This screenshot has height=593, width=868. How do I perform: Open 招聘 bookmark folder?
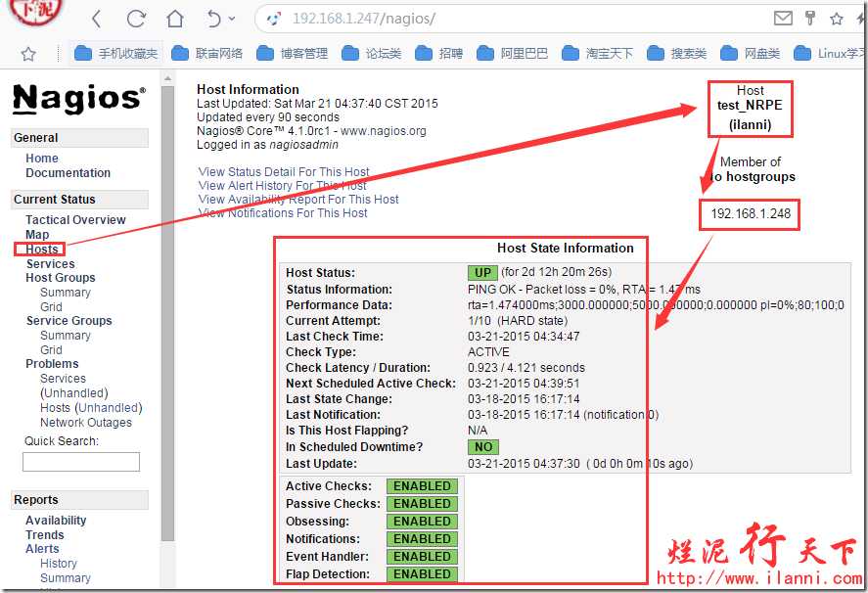click(438, 53)
